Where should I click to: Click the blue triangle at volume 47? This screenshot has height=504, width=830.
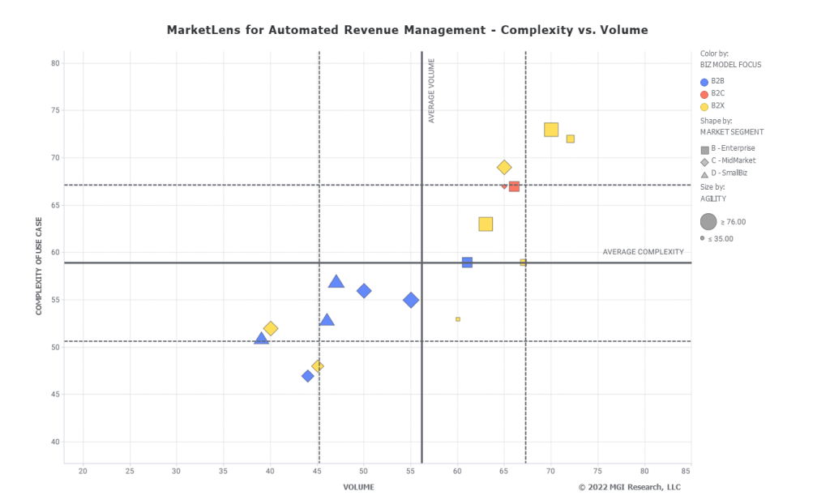tap(336, 282)
